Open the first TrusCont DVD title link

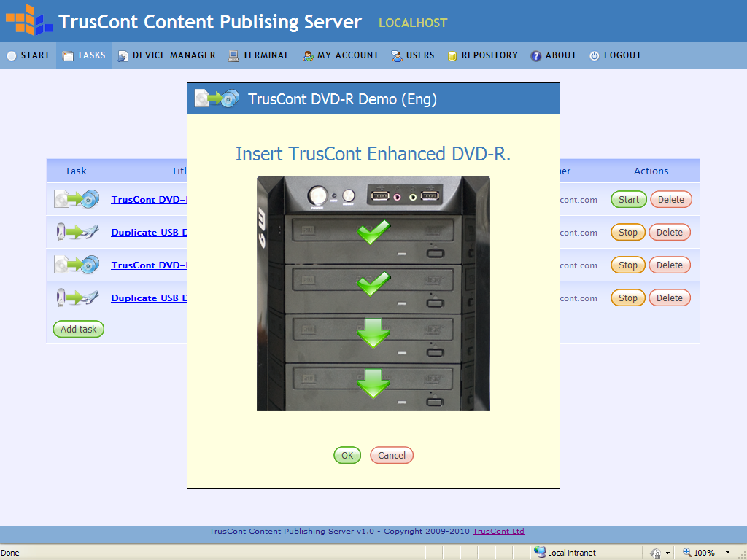coord(149,200)
